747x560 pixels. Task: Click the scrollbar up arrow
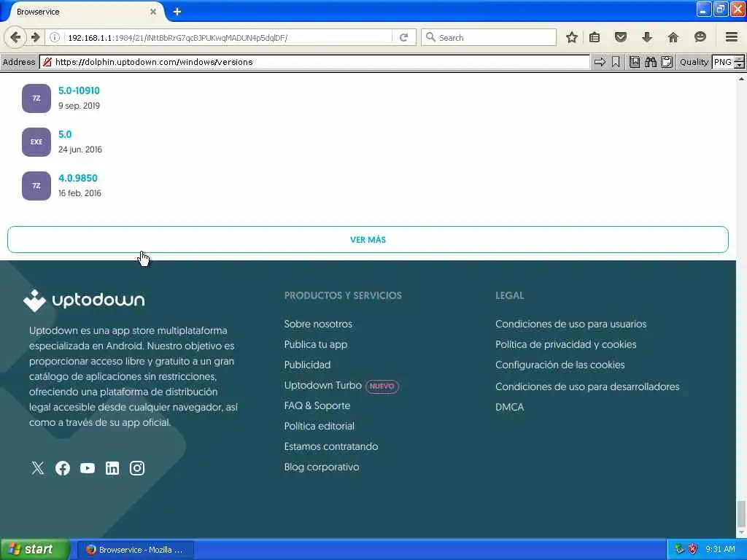pyautogui.click(x=741, y=79)
